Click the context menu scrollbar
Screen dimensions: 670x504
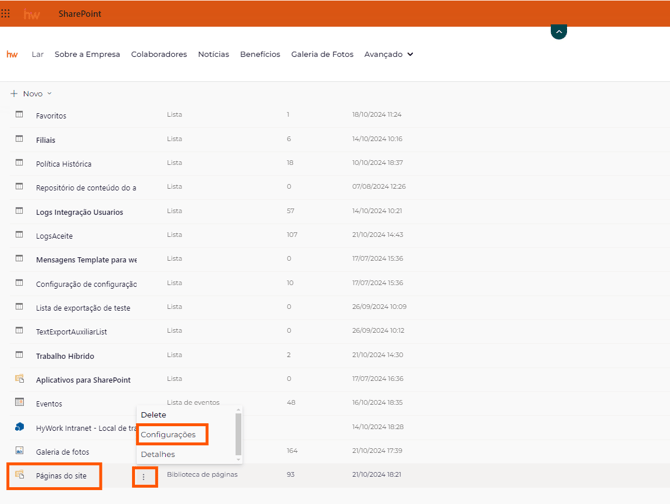pos(238,434)
